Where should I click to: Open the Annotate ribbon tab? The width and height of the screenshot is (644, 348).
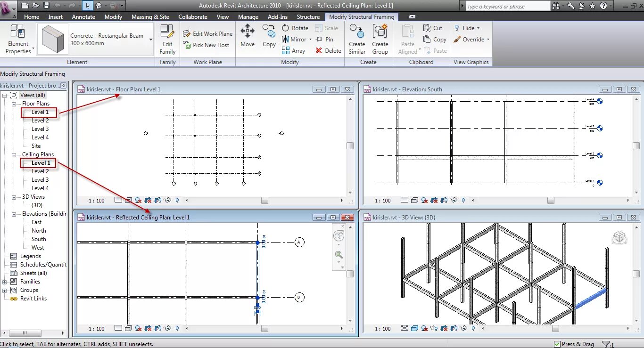tap(83, 17)
